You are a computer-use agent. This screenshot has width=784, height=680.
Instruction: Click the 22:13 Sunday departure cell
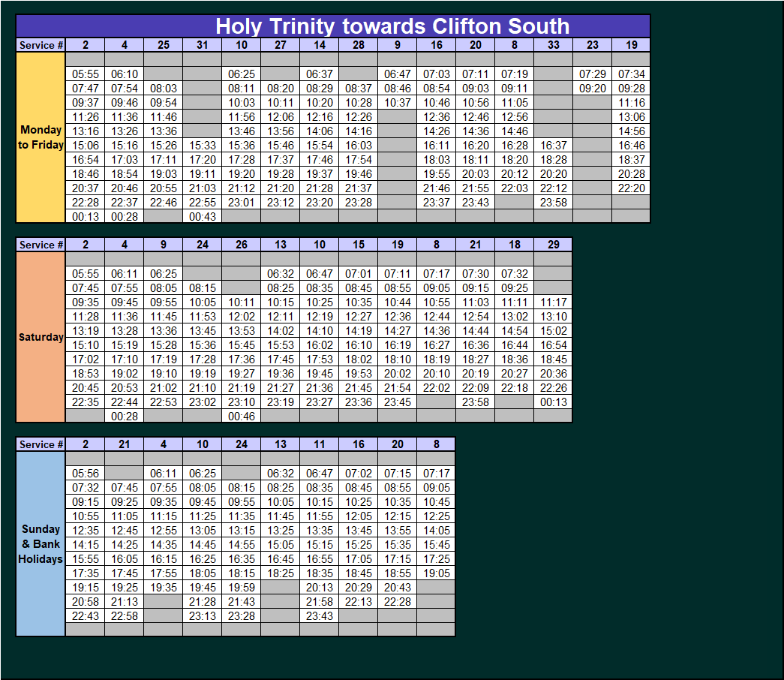click(359, 602)
